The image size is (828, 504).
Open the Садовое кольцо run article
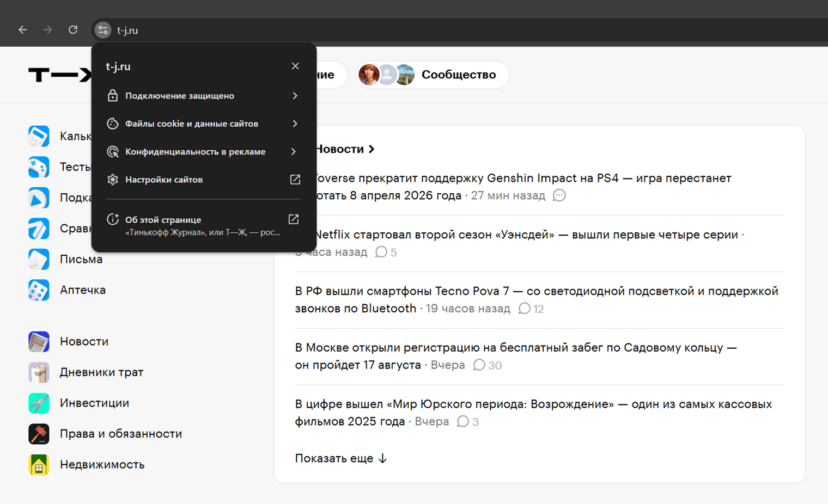click(516, 356)
